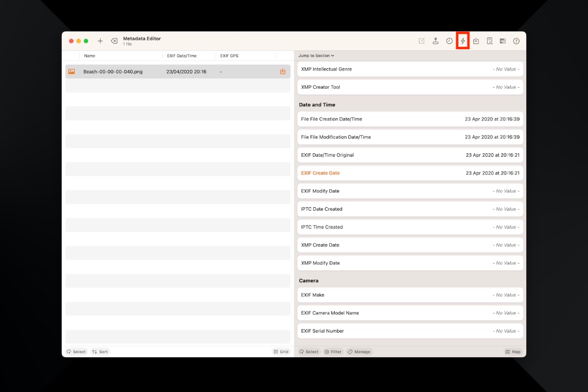Click the orange save icon on Beach file row
This screenshot has width=588, height=392.
tap(283, 72)
